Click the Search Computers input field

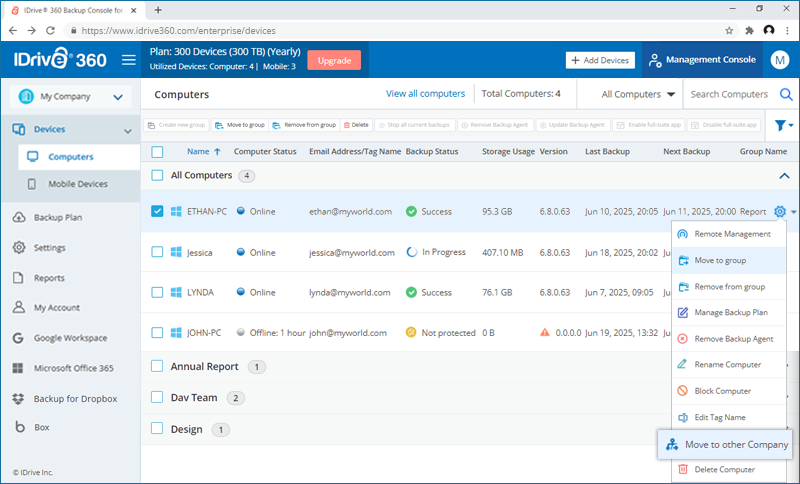tap(730, 95)
